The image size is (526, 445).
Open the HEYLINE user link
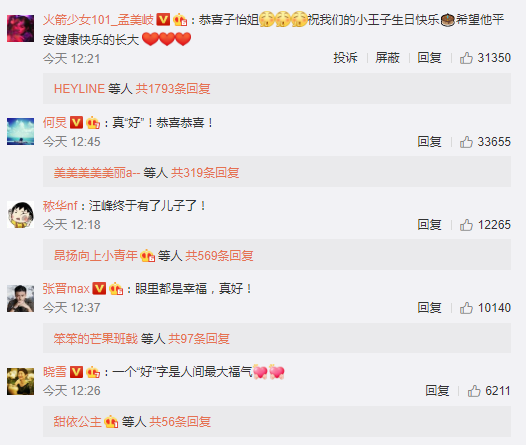(80, 89)
